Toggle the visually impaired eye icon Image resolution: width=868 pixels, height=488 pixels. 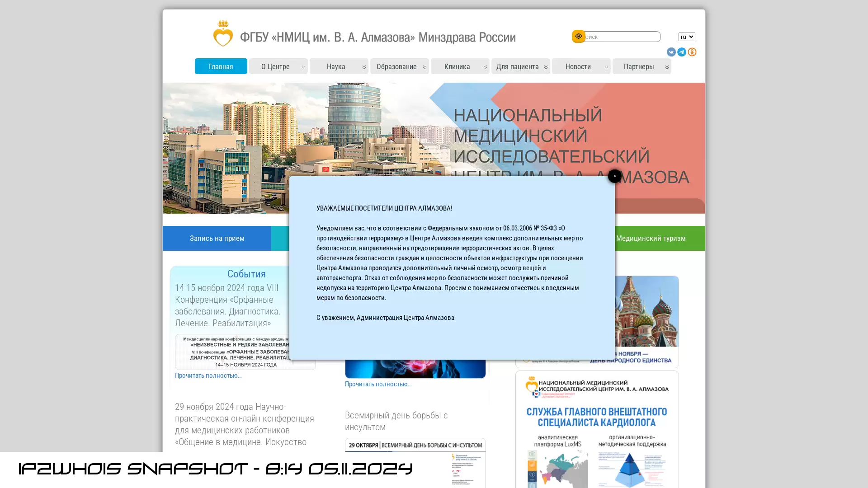578,36
